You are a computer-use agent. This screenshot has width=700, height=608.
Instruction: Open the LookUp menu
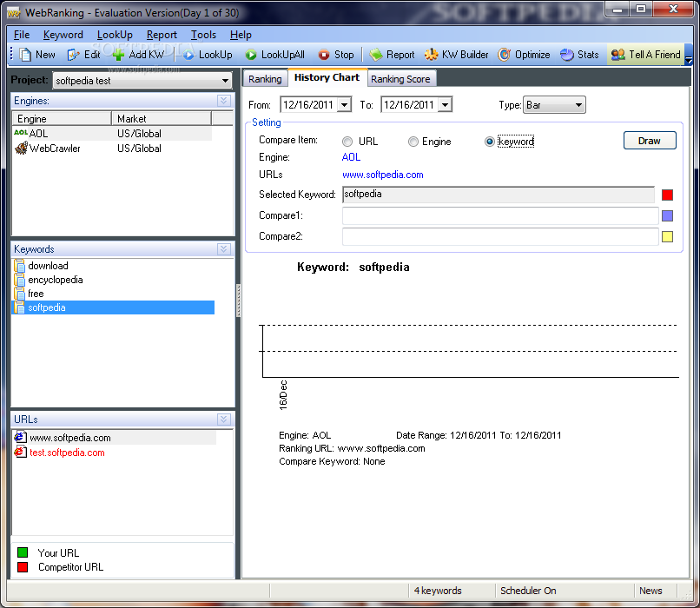click(x=115, y=35)
